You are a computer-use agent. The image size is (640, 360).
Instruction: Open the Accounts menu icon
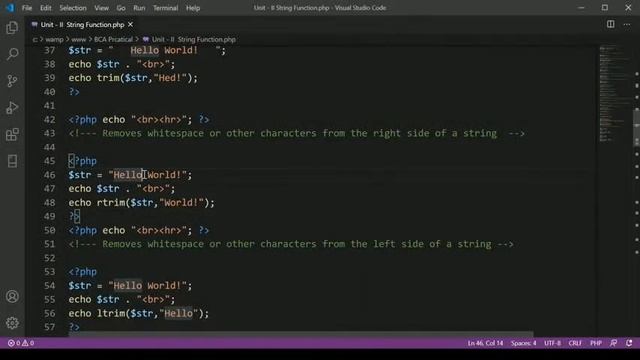point(12,296)
